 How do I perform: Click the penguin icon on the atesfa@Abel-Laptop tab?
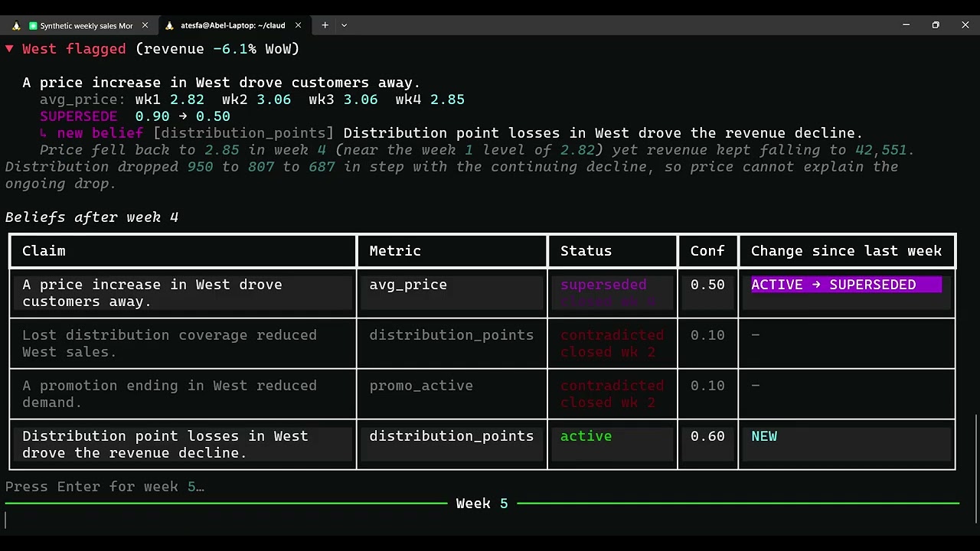click(x=169, y=25)
